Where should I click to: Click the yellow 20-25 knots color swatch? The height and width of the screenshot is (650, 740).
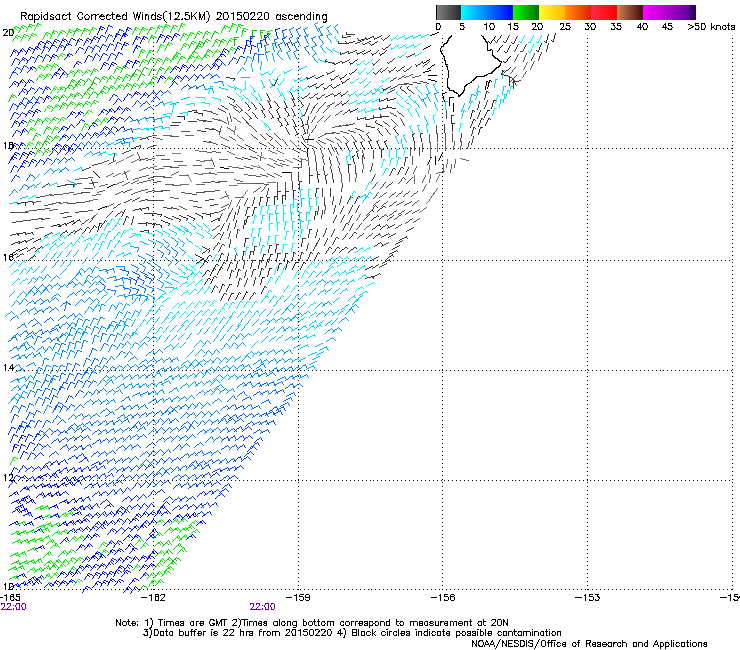tap(552, 12)
